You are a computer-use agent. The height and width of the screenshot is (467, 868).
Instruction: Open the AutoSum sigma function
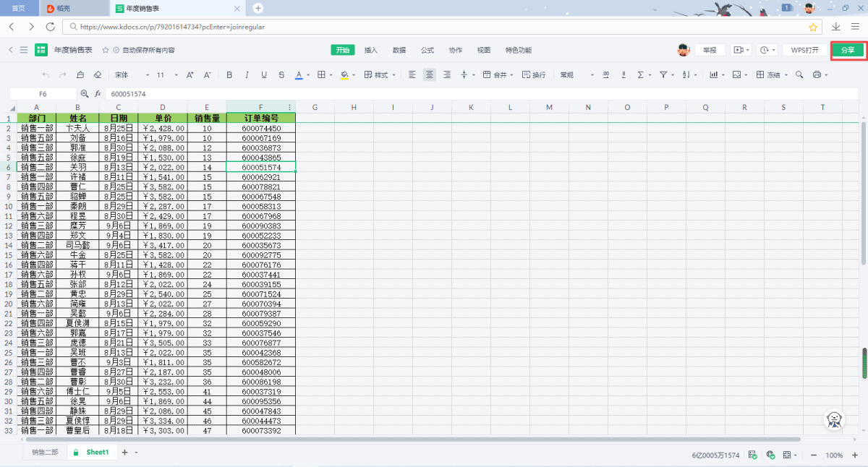[640, 74]
